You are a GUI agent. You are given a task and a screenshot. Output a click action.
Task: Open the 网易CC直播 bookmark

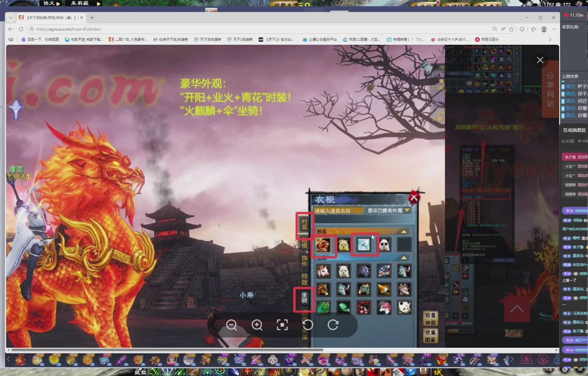tap(362, 39)
